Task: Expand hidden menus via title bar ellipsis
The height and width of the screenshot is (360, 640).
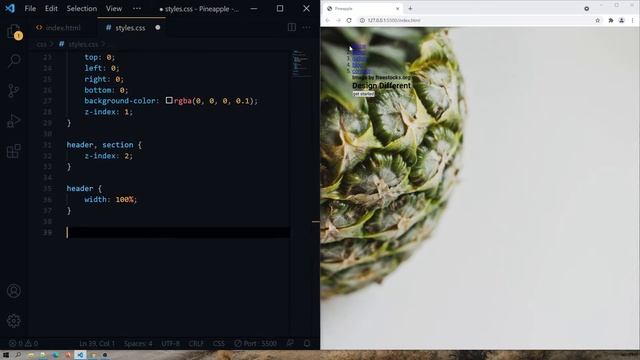Action: 137,9
